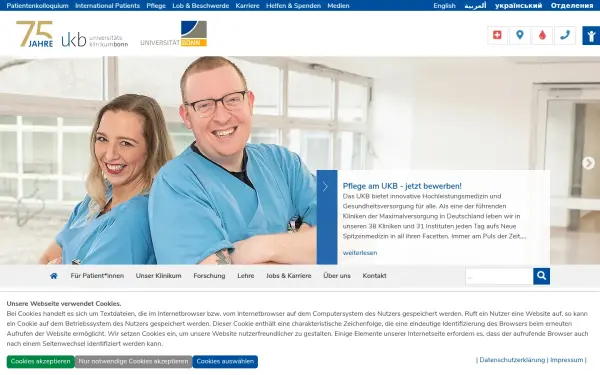This screenshot has width=600, height=375.
Task: Switch language to Ukrainian
Action: (518, 6)
